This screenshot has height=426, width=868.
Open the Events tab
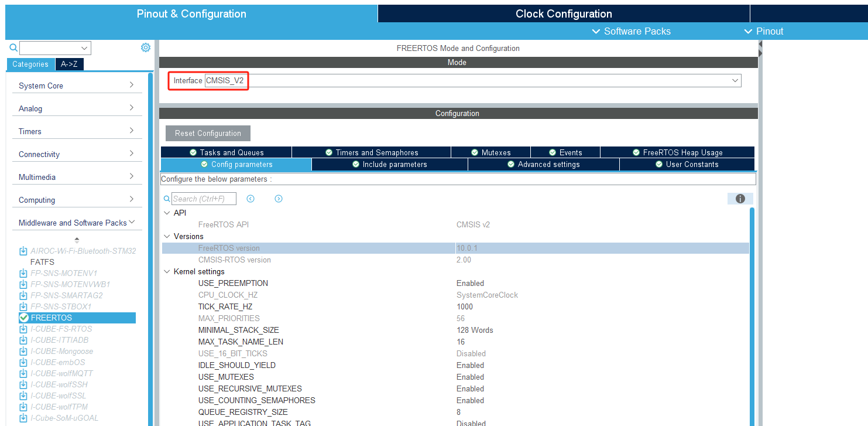pyautogui.click(x=565, y=152)
